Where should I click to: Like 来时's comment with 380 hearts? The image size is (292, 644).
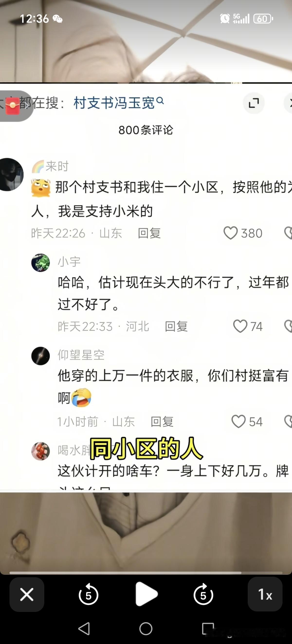(x=230, y=233)
